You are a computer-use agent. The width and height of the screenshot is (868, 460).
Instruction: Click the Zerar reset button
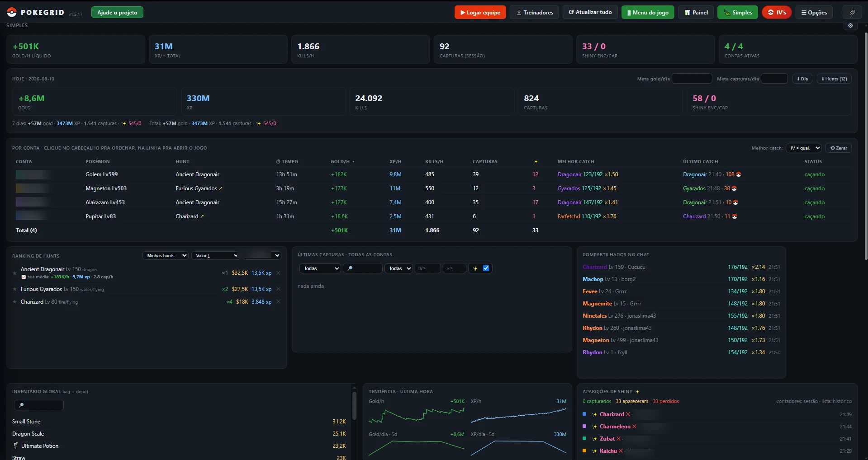[839, 148]
